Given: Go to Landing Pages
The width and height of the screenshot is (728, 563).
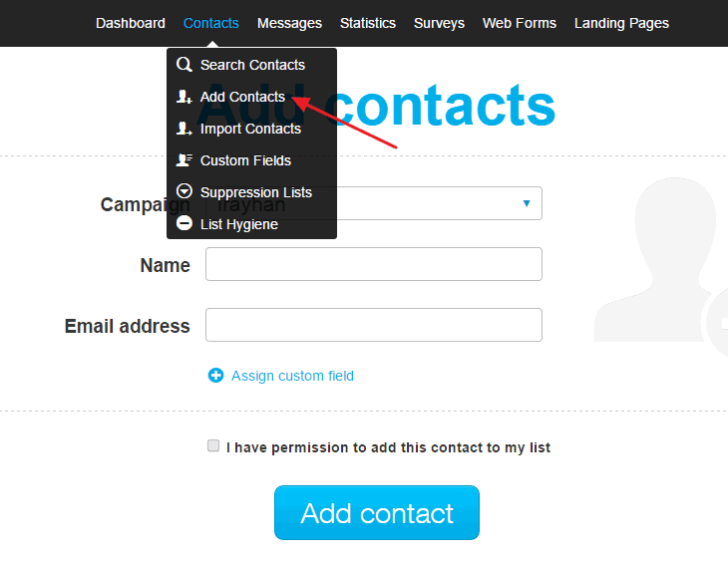Looking at the screenshot, I should (x=621, y=23).
